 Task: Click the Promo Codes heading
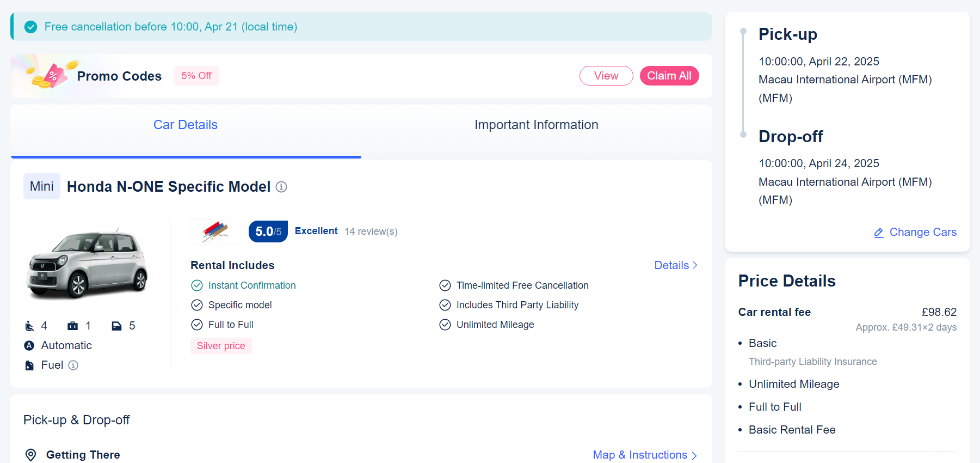tap(119, 76)
